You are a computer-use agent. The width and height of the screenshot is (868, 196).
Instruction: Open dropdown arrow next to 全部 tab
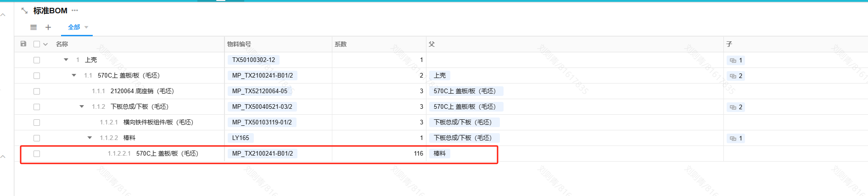tap(86, 28)
